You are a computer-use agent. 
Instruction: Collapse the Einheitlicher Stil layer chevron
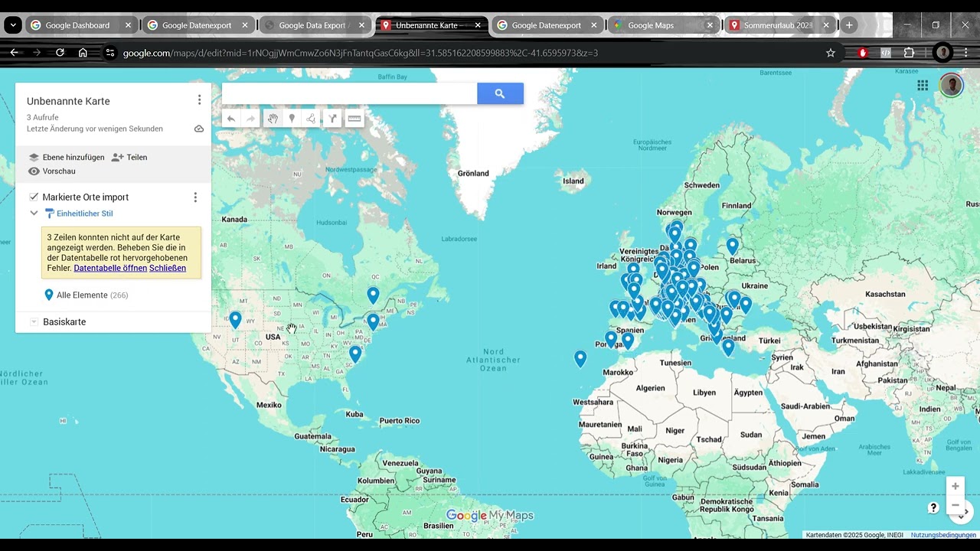34,214
